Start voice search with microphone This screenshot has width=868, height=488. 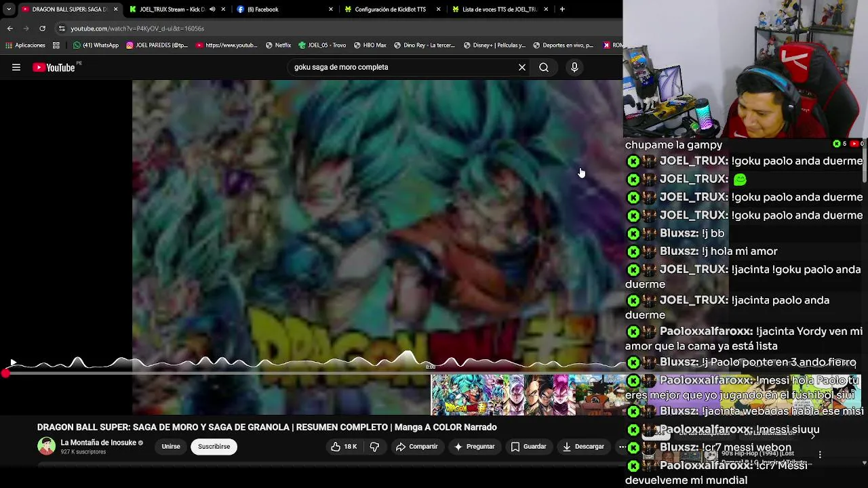tap(574, 67)
